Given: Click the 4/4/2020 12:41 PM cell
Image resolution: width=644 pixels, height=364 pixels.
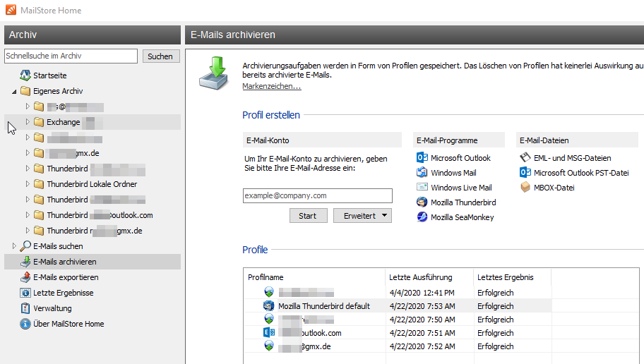Looking at the screenshot, I should (422, 293).
